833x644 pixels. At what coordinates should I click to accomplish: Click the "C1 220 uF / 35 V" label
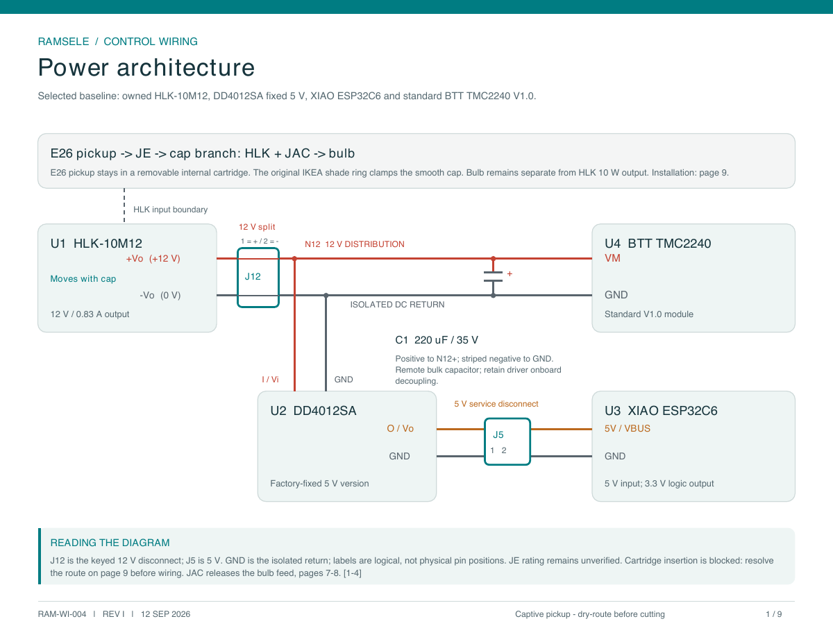437,340
